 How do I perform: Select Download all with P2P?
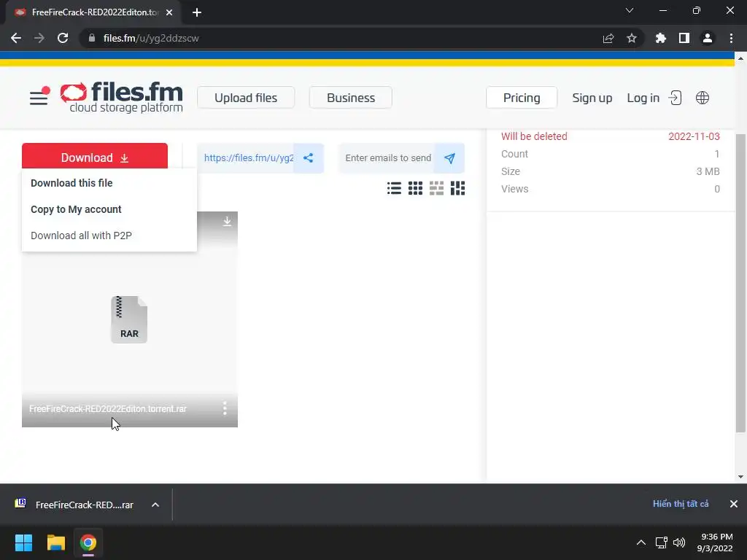[81, 236]
